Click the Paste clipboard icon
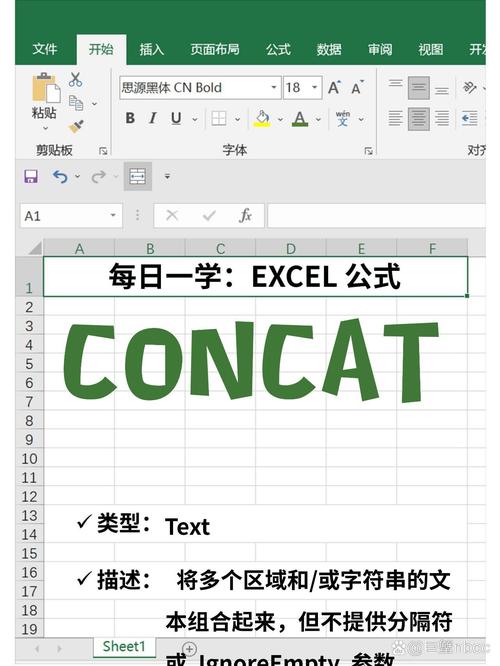Viewport: 500px width, 666px height. [46, 87]
